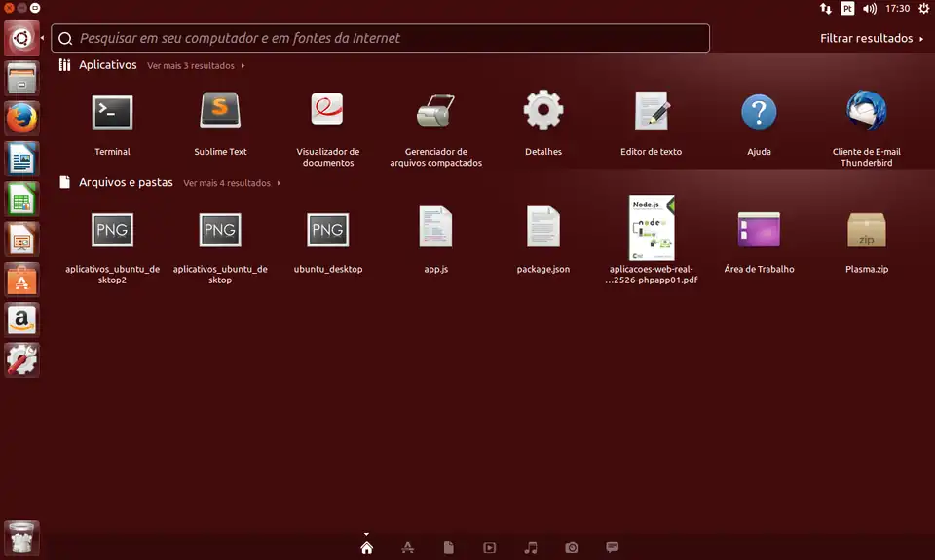This screenshot has width=935, height=560.
Task: Switch to the Photos lens
Action: pyautogui.click(x=572, y=547)
